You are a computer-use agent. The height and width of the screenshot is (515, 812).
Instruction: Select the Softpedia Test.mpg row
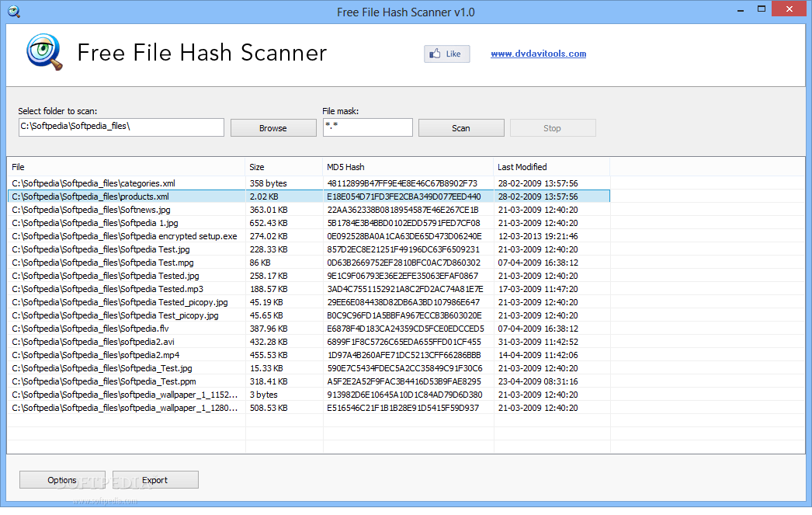tap(309, 263)
